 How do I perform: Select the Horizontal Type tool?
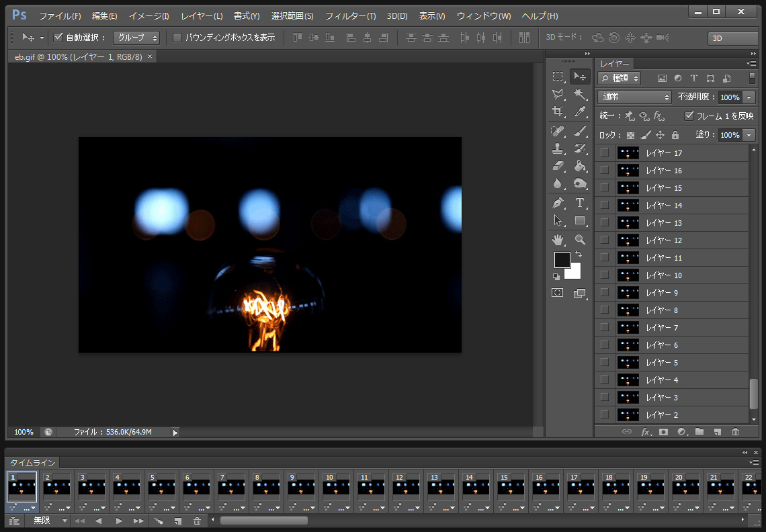(580, 202)
